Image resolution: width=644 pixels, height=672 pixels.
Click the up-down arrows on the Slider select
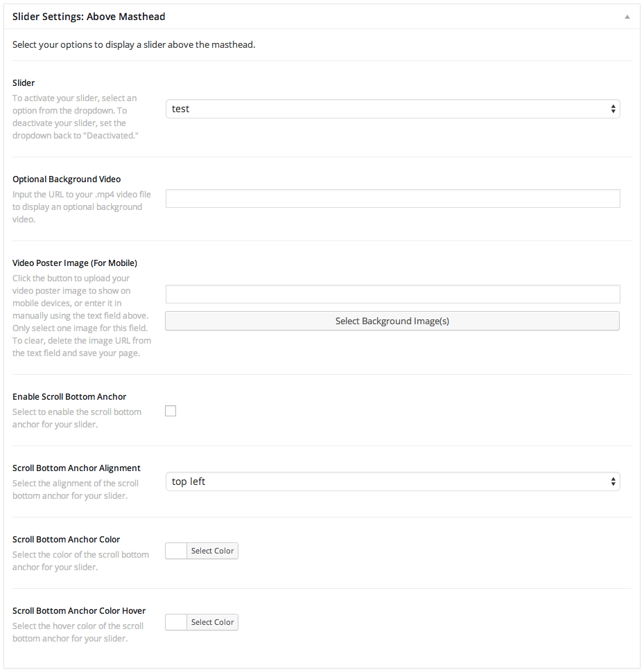tap(613, 109)
